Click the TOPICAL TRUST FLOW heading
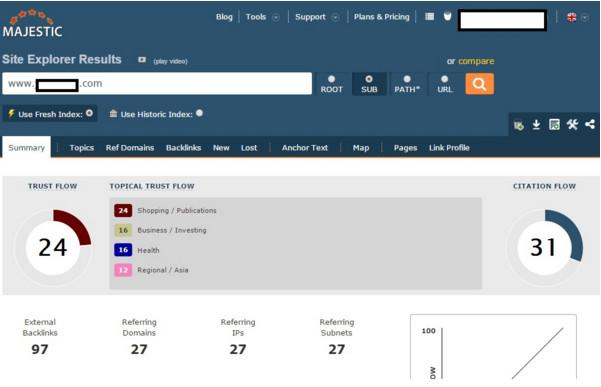The image size is (601, 387). [152, 186]
